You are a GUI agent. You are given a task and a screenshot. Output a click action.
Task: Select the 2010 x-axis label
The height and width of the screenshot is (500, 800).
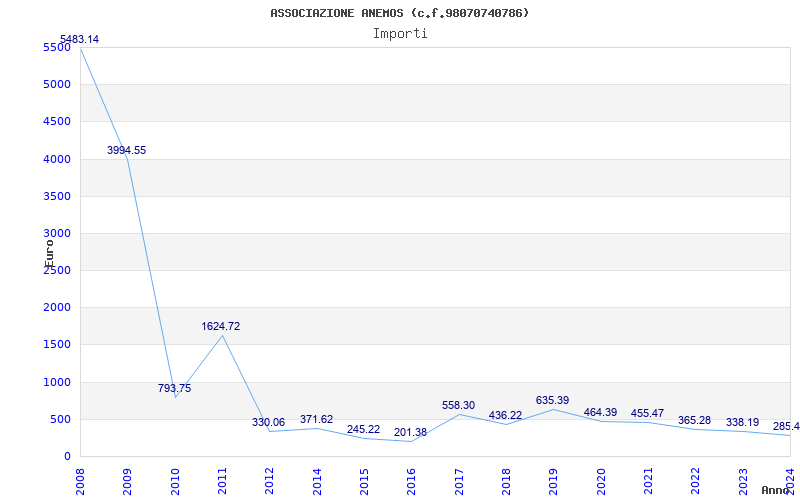point(175,481)
